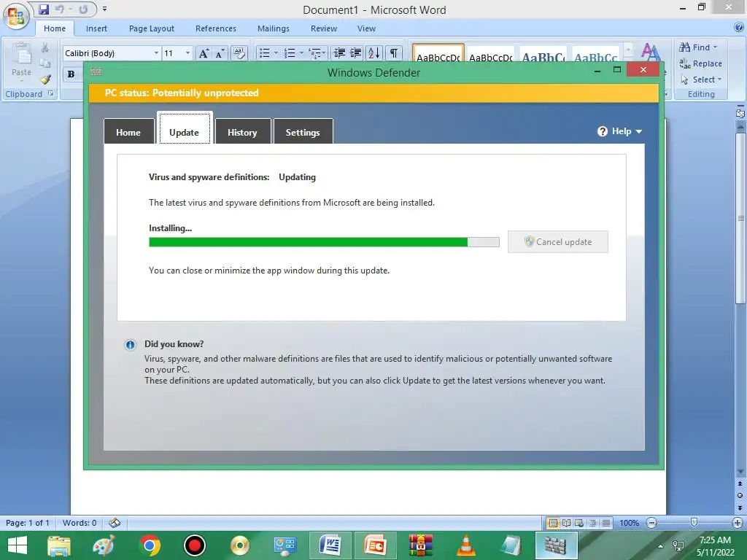The image size is (747, 560).
Task: Click the proofing check icon in status bar
Action: pyautogui.click(x=115, y=523)
